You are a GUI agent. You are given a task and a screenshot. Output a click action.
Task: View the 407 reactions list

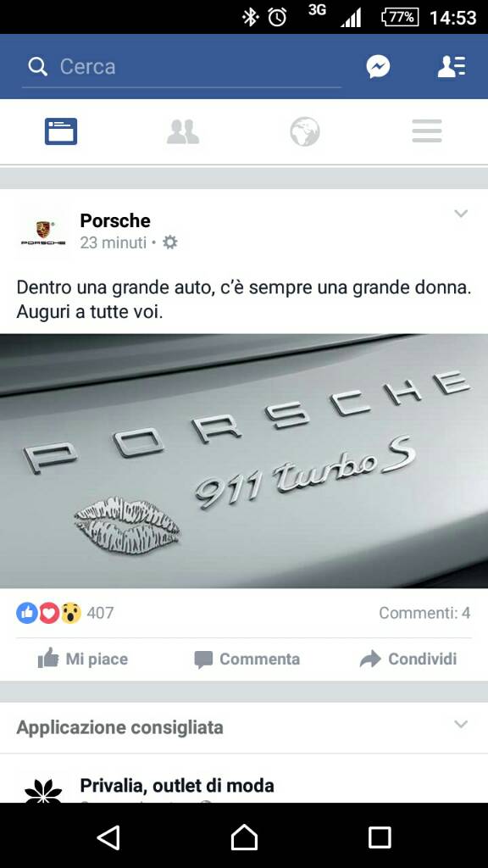coord(64,613)
